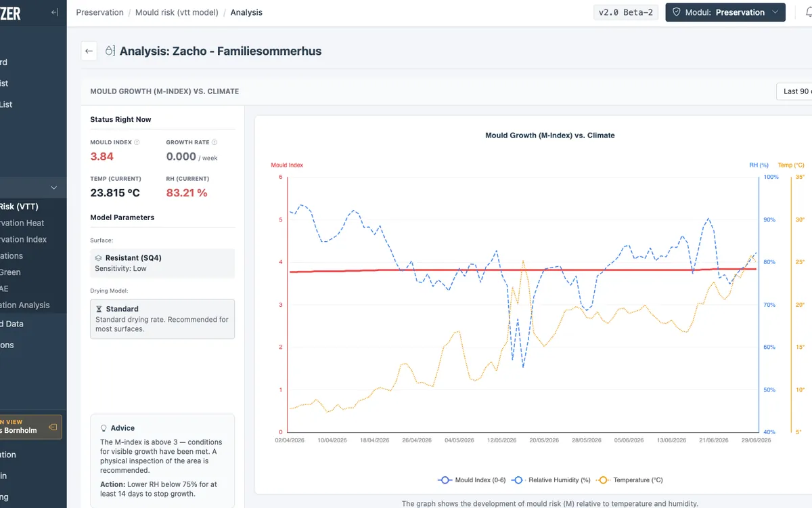Image resolution: width=812 pixels, height=508 pixels.
Task: Click the x-axis date 12/05/2026
Action: (501, 440)
